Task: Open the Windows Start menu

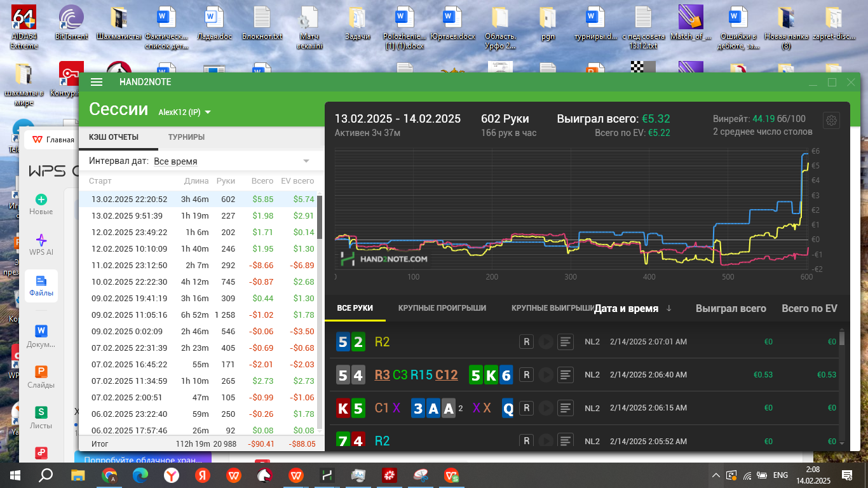Action: (x=15, y=475)
